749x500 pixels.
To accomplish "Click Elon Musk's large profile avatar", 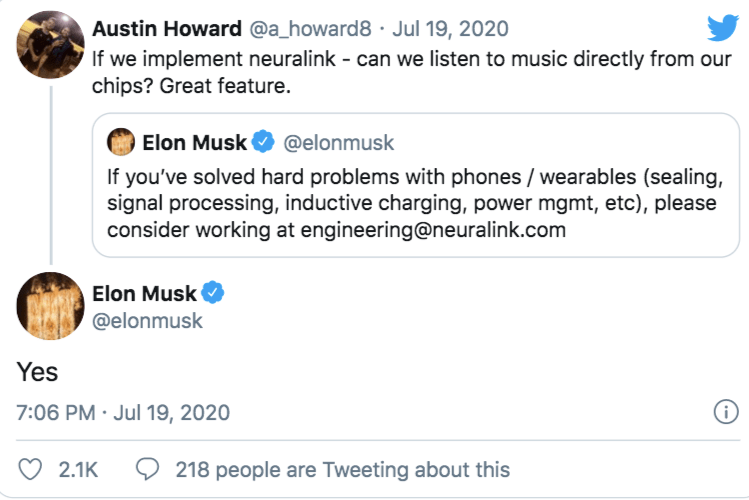I will 50,305.
